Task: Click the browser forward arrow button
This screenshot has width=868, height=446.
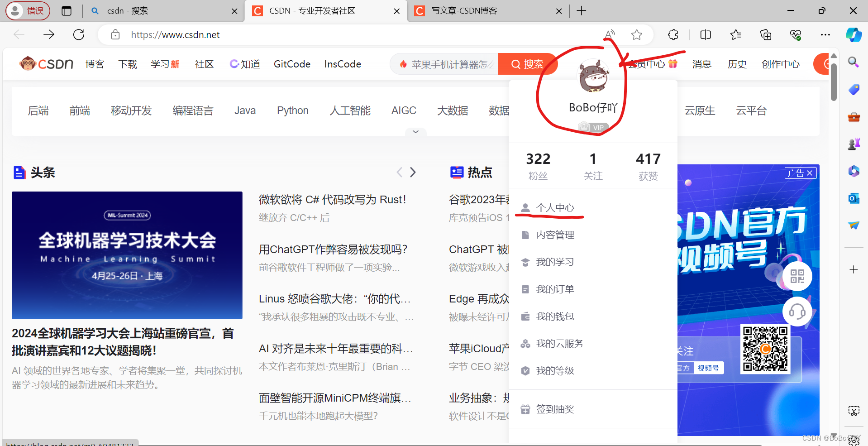Action: point(49,34)
